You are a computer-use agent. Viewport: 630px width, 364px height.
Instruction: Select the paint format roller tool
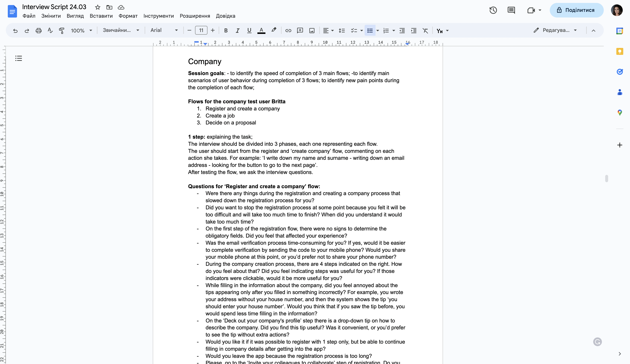click(61, 30)
